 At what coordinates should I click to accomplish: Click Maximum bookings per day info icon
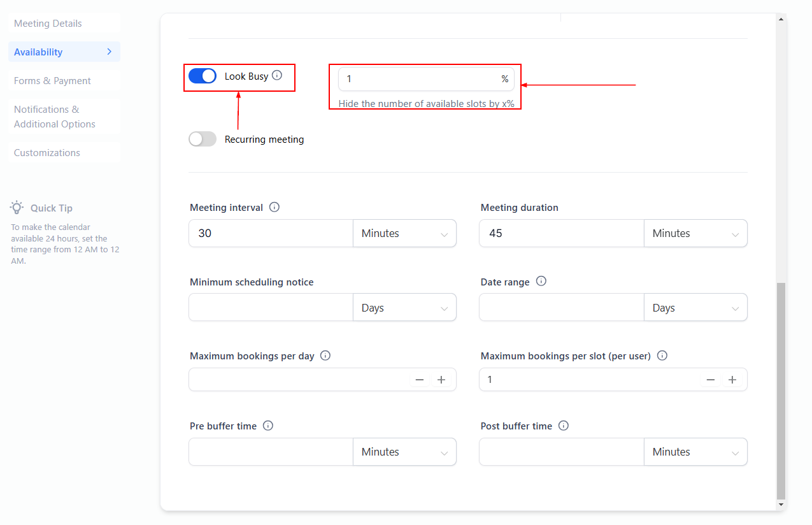[x=325, y=356]
